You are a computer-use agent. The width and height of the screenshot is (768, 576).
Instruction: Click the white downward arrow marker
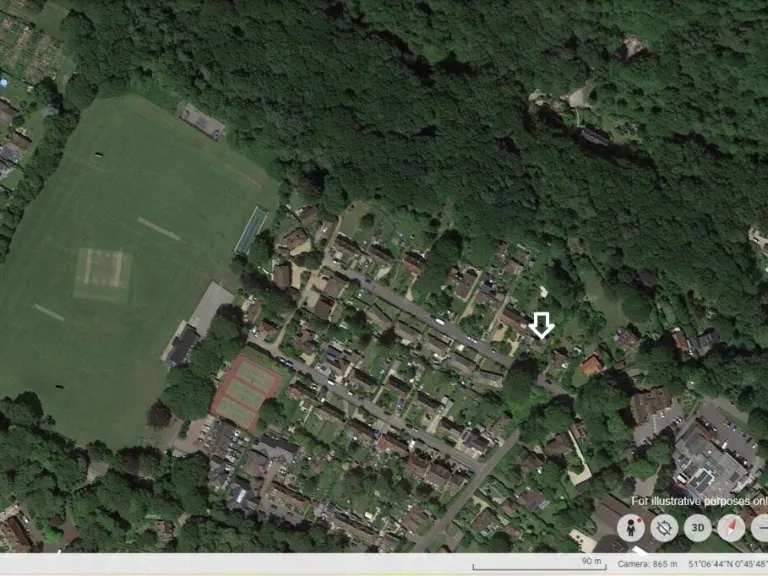pyautogui.click(x=541, y=326)
